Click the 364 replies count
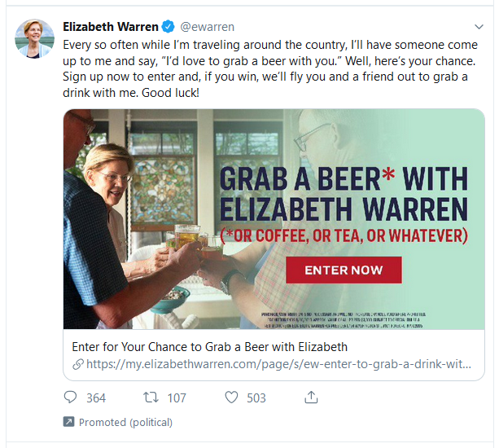Image resolution: width=499 pixels, height=448 pixels. click(96, 398)
